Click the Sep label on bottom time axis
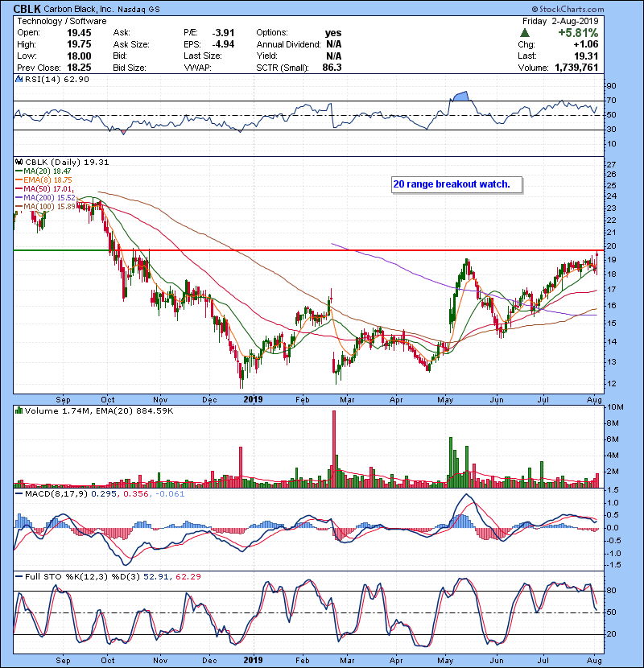Image resolution: width=644 pixels, height=668 pixels. 63,660
